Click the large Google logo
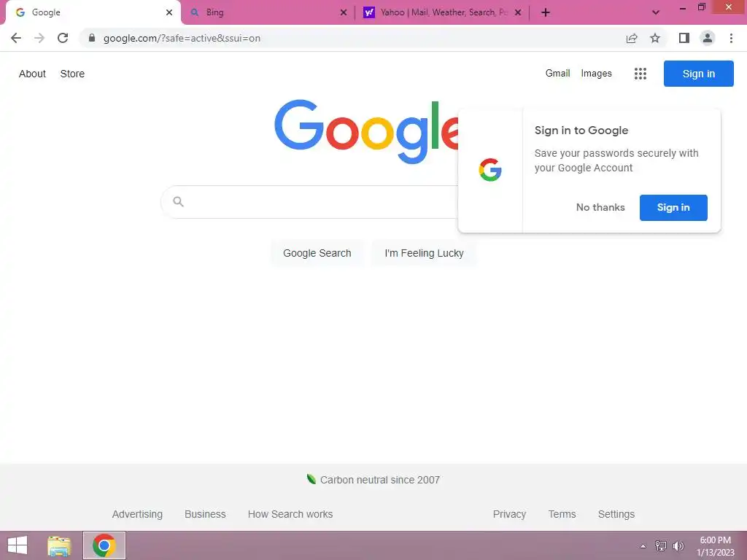The image size is (747, 560). 366,131
